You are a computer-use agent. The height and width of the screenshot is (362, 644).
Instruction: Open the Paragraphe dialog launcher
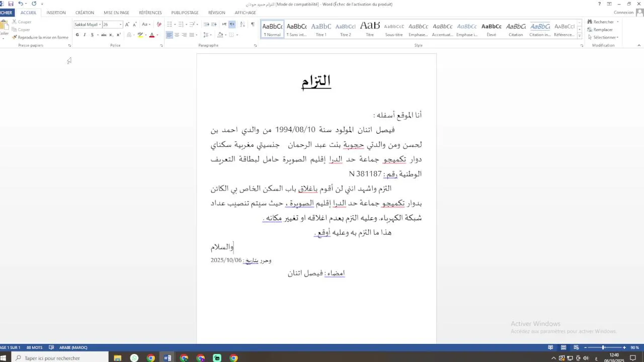255,46
